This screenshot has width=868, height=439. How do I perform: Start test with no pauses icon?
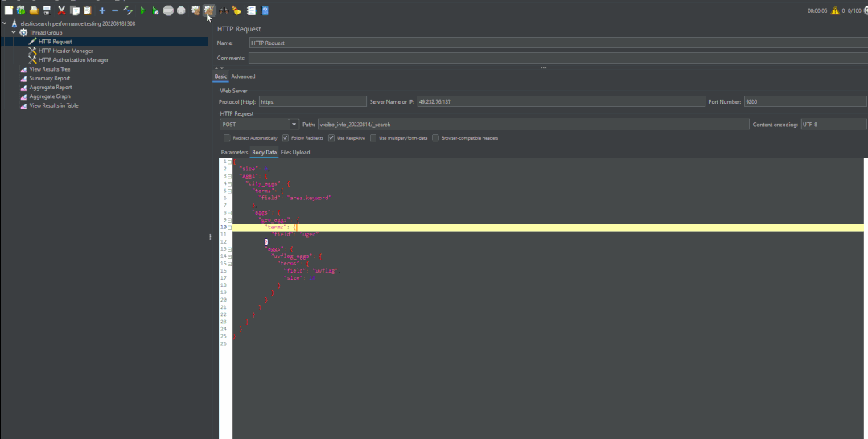coord(155,10)
